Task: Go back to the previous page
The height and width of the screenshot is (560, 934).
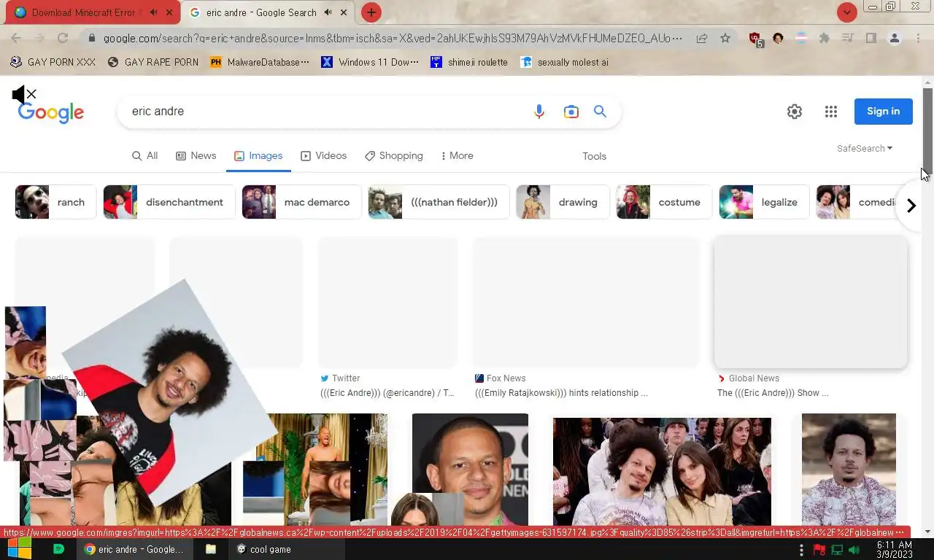Action: 15,38
